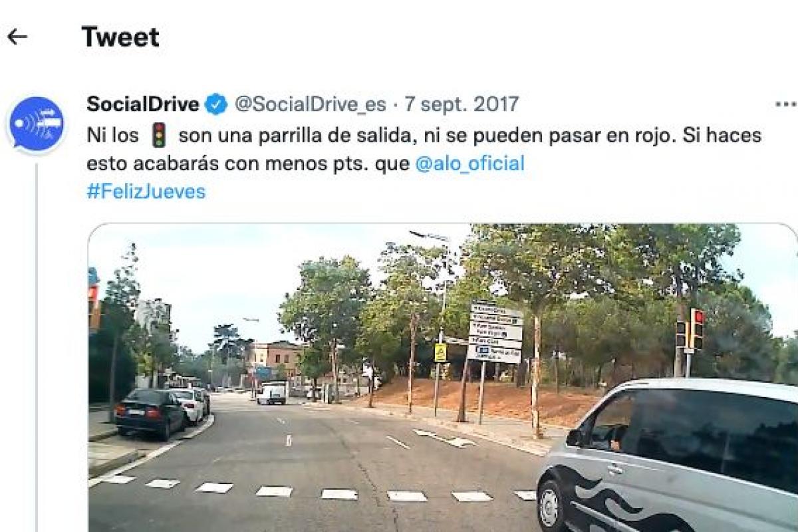Visit the @SocialDrive_es handle
798x532 pixels.
click(310, 104)
